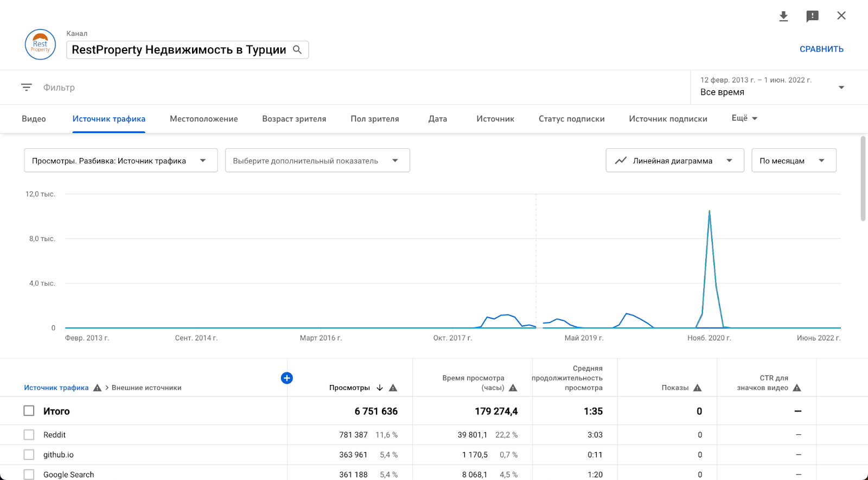Screen dimensions: 868x480
Task: Click the Внешние источники breadcrumb text
Action: click(146, 388)
